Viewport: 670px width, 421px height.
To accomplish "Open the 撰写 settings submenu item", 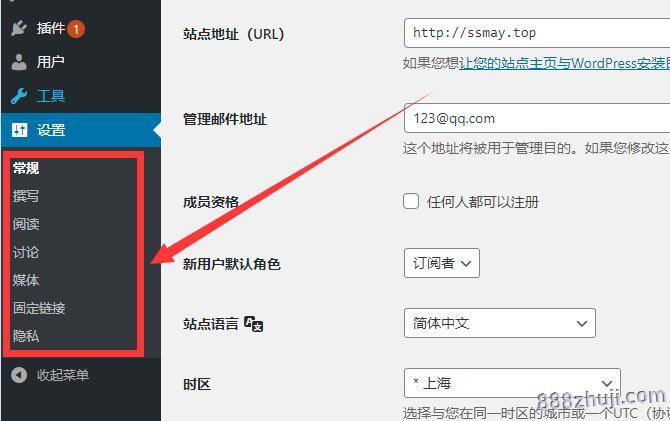I will pos(26,196).
